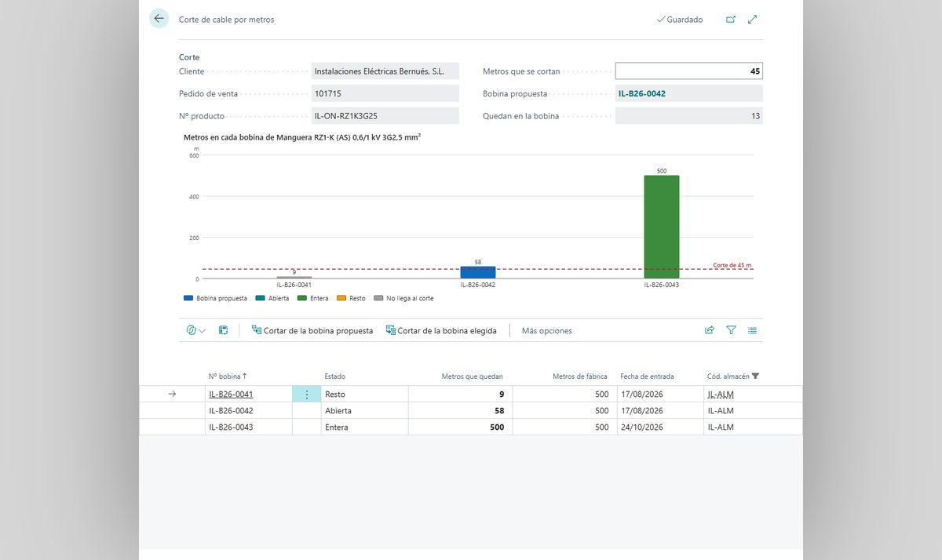This screenshot has width=942, height=560.
Task: Open the filter pane funnel icon
Action: coord(731,331)
